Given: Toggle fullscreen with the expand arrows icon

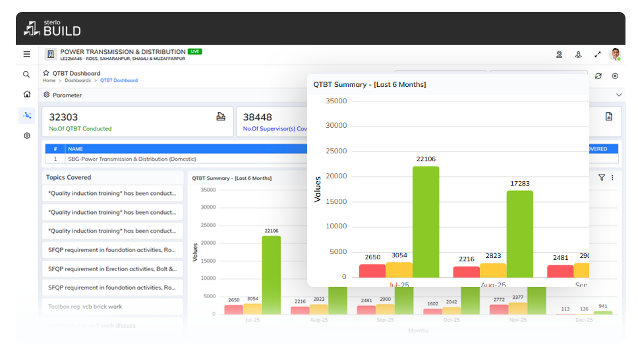Looking at the screenshot, I should 598,55.
